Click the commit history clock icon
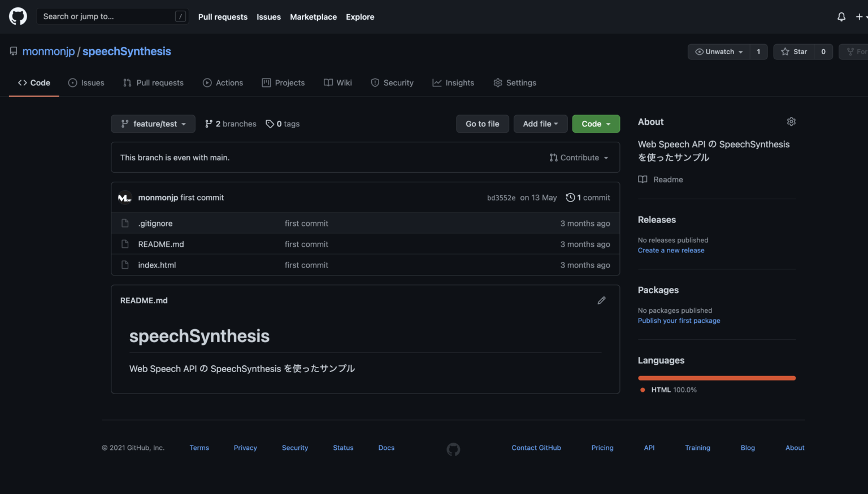868x494 pixels. tap(570, 198)
